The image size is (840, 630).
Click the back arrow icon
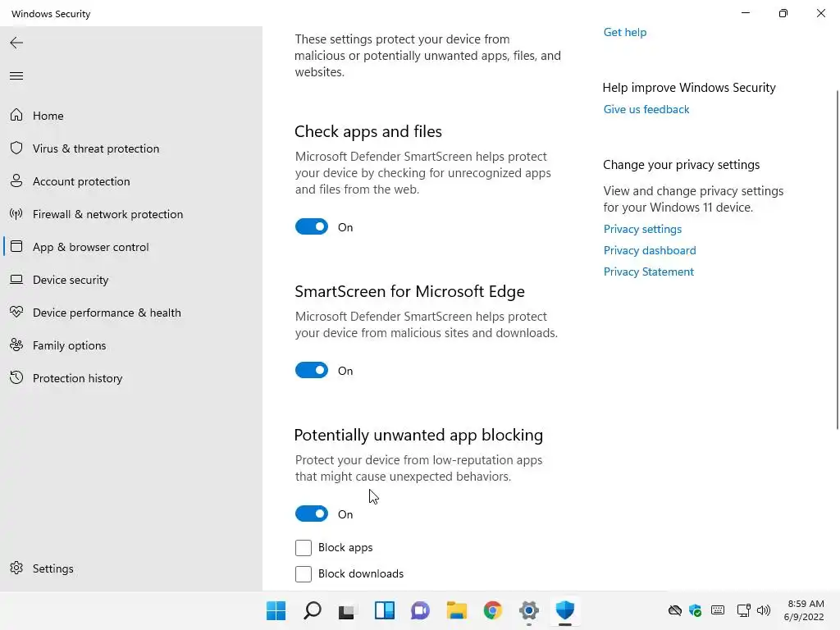point(16,43)
